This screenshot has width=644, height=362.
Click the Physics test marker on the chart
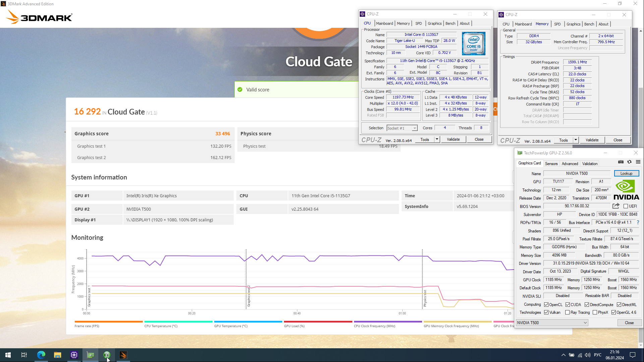pos(425,298)
